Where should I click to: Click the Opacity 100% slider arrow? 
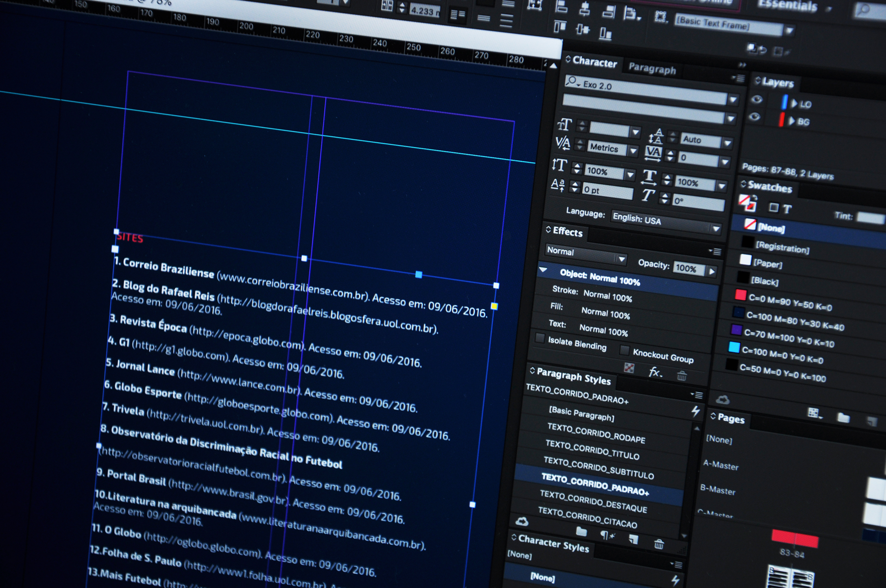pyautogui.click(x=712, y=272)
